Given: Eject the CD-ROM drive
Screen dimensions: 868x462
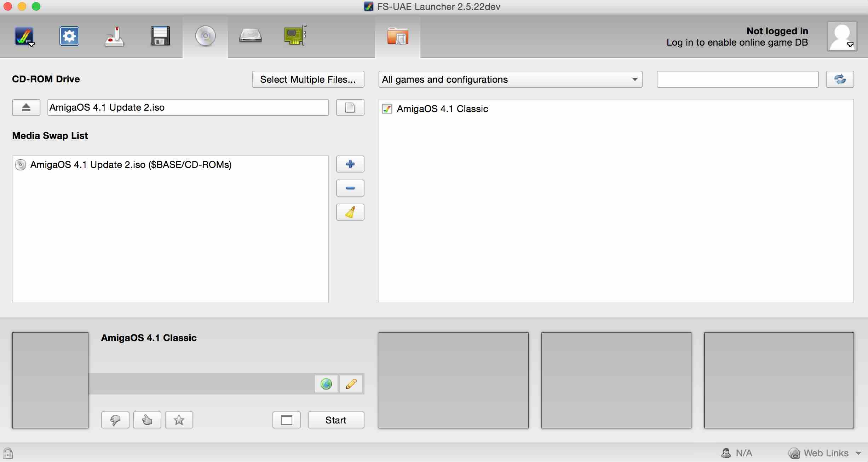Looking at the screenshot, I should pos(26,107).
